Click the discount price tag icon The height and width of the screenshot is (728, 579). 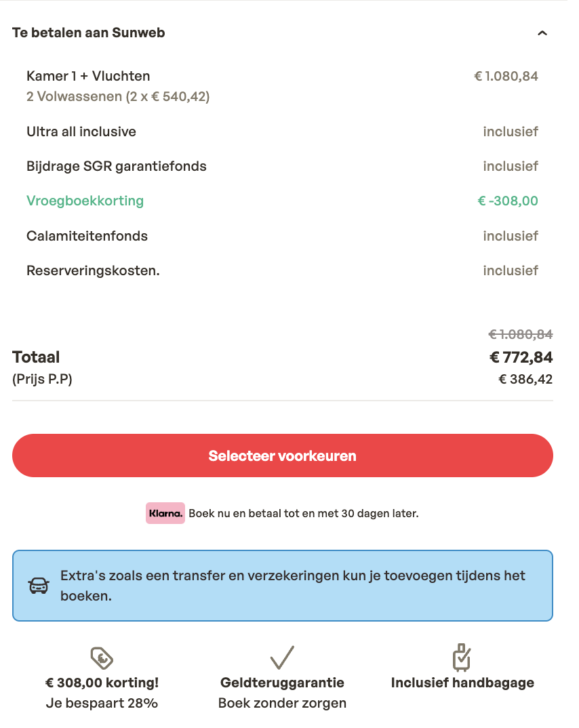102,658
